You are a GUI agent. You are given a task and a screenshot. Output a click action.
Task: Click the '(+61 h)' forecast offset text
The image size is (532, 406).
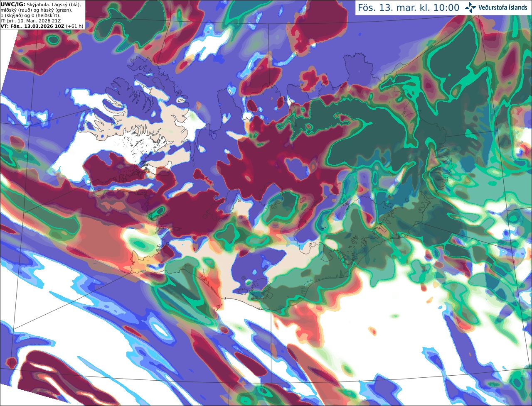(74, 26)
